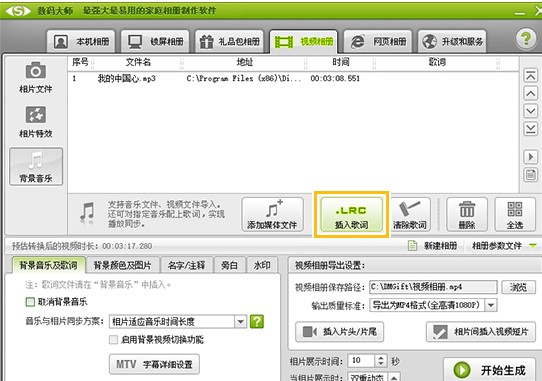Click the 插入片头/片尾 button
542x381 pixels.
click(x=339, y=332)
